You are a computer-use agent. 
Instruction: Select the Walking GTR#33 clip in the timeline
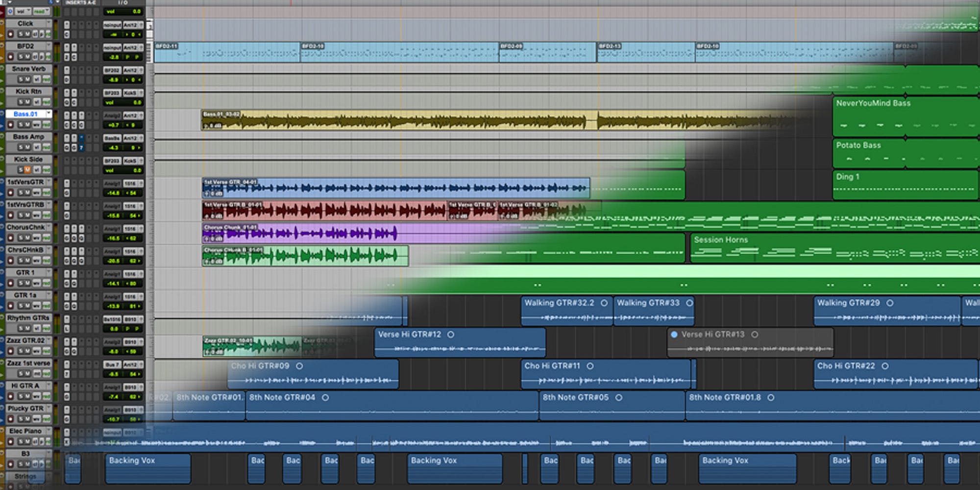tap(654, 311)
